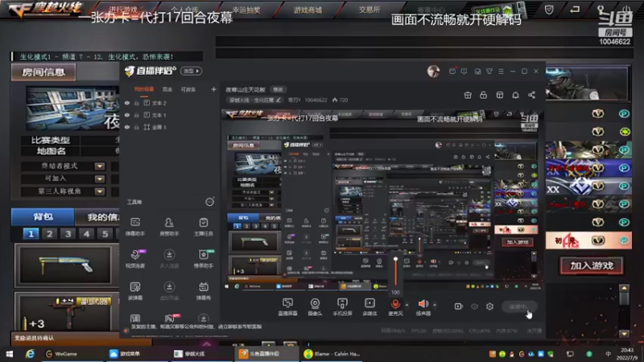Toggle visibility of 文本 1 layer
Image resolution: width=644 pixels, height=362 pixels.
pos(127,115)
